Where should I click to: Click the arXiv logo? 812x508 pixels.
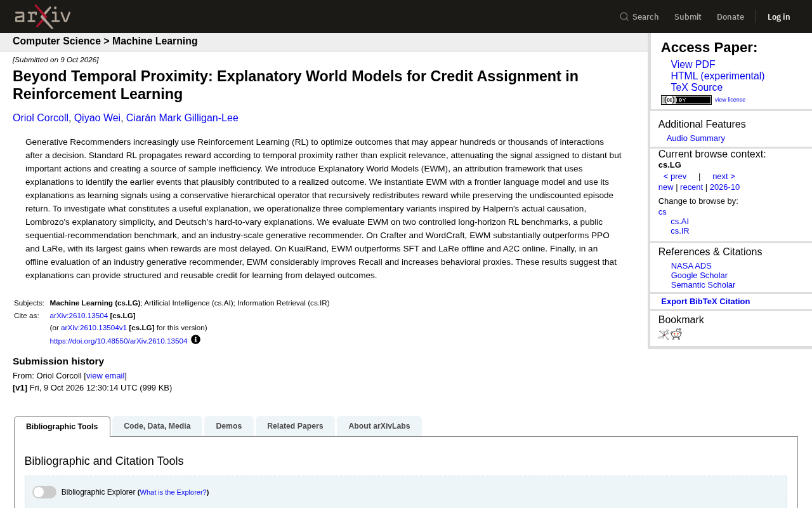click(x=43, y=17)
